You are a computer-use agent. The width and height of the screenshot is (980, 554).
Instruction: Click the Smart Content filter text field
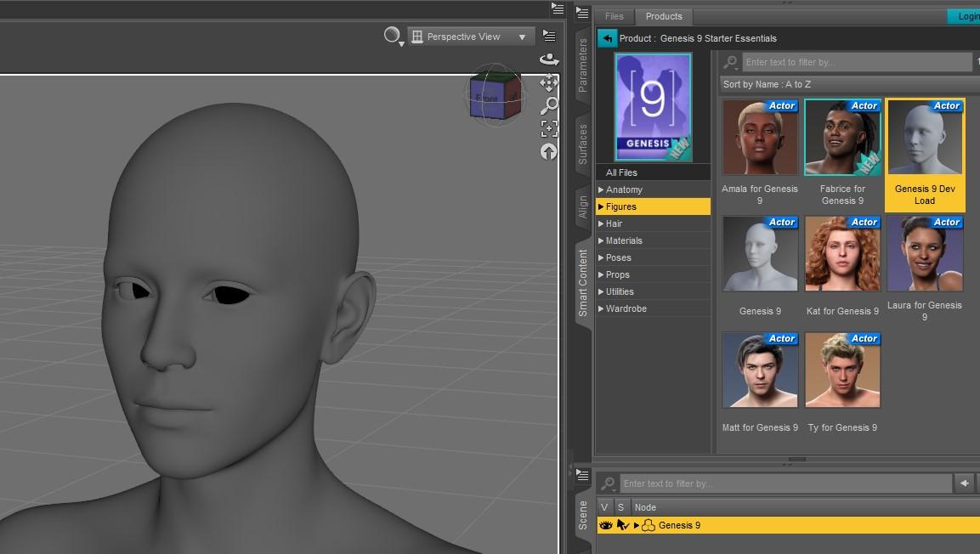[856, 62]
